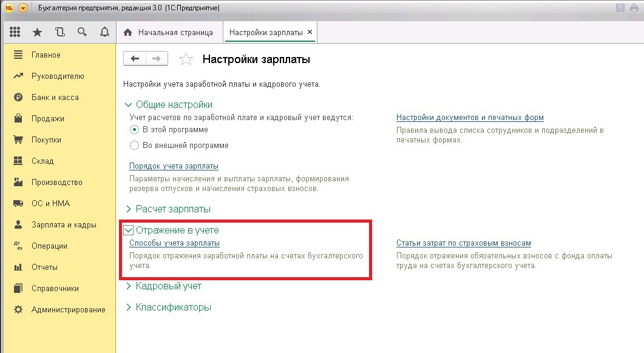Image resolution: width=644 pixels, height=353 pixels.
Task: Collapse the Отражение в учете group
Action: coord(128,230)
